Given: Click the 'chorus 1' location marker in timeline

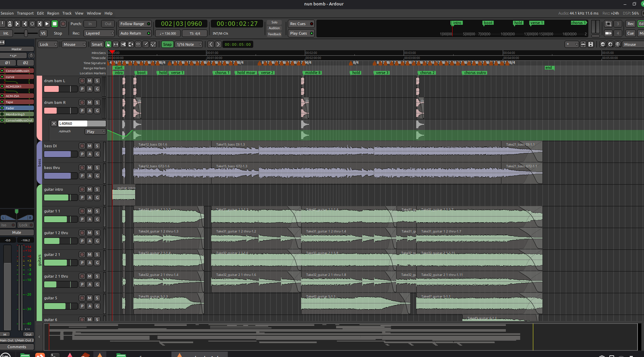Looking at the screenshot, I should coord(222,73).
